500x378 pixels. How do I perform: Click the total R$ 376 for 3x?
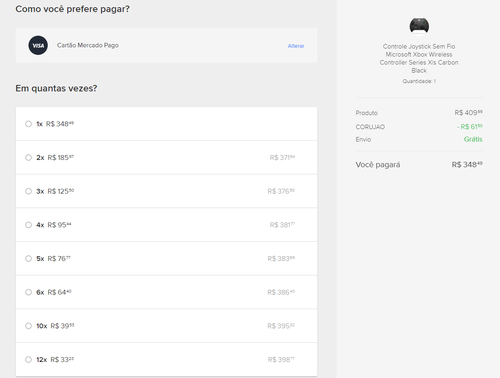pos(281,191)
